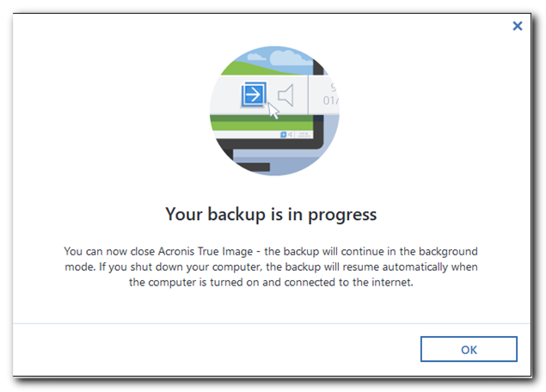The height and width of the screenshot is (392, 546).
Task: Click the white mouse pointer in the illustration
Action: (273, 111)
